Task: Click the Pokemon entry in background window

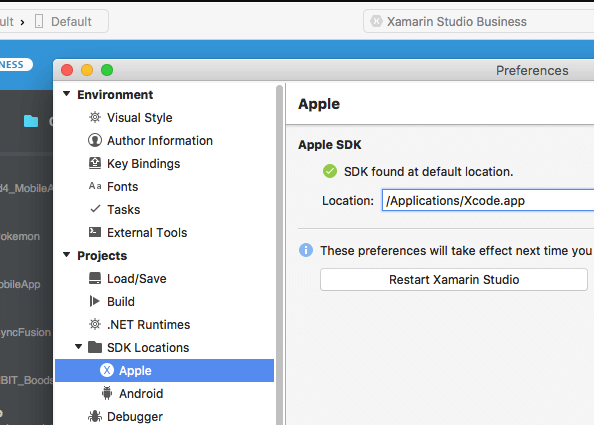Action: [20, 236]
